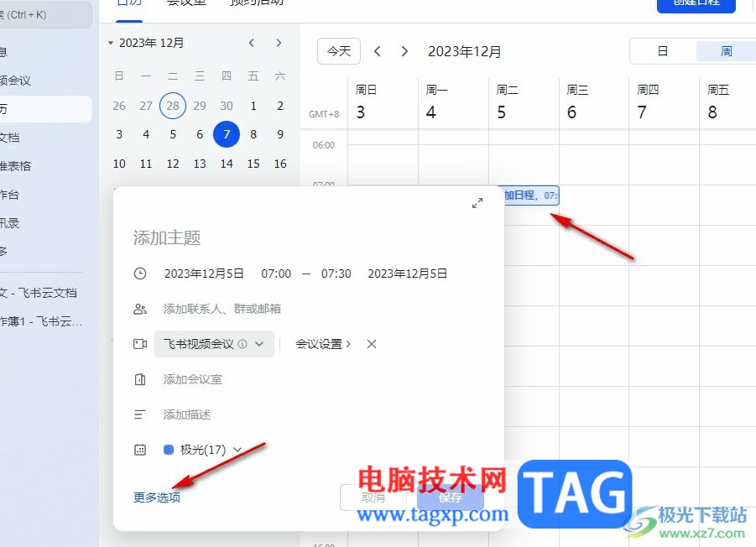Switch to 周 week view

(x=726, y=51)
